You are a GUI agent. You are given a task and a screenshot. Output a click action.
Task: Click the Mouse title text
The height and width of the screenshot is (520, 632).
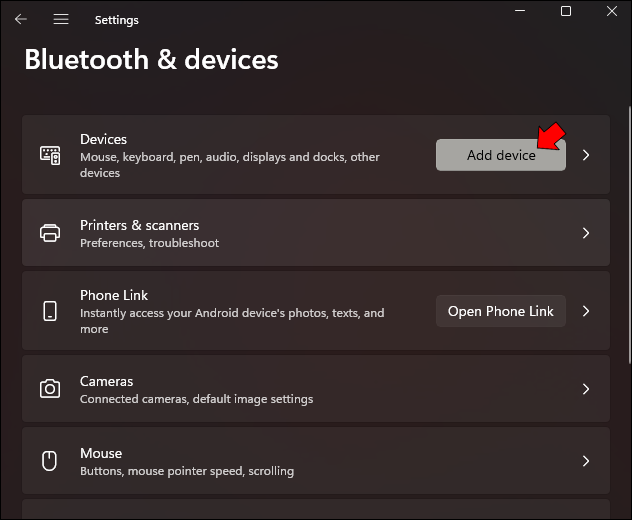(101, 453)
